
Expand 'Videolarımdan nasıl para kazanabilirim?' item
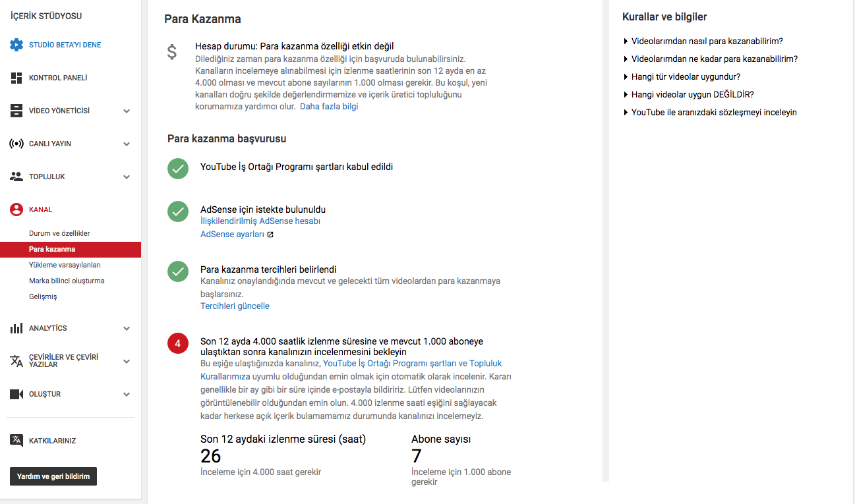pyautogui.click(x=703, y=41)
